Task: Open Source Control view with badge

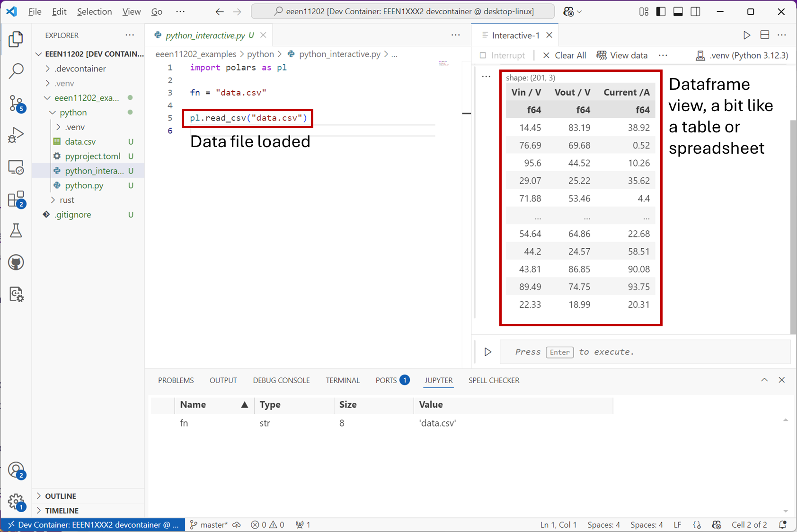Action: pyautogui.click(x=16, y=103)
